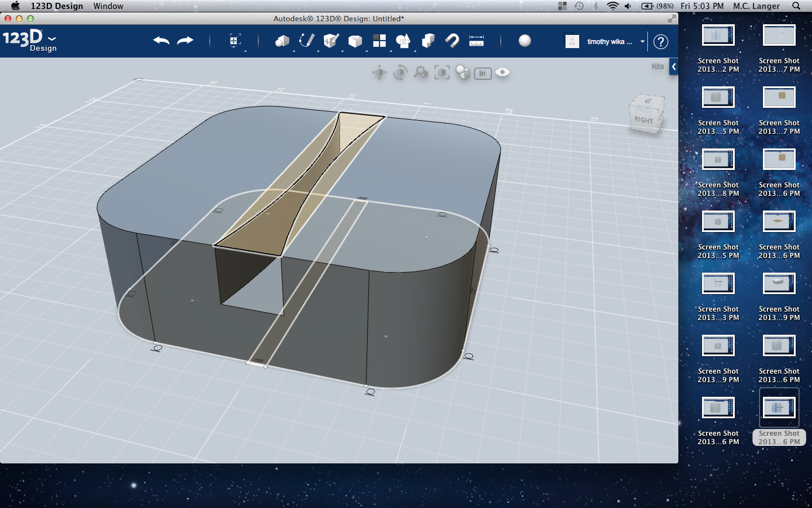Open the 123D Design menu bar item
The height and width of the screenshot is (508, 812).
coord(56,6)
